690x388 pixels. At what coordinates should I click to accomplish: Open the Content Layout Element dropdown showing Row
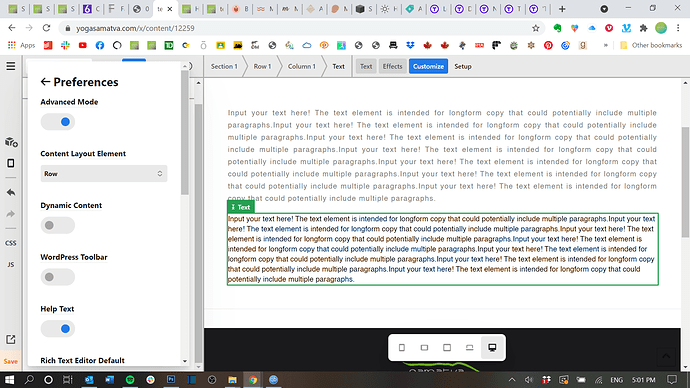104,174
